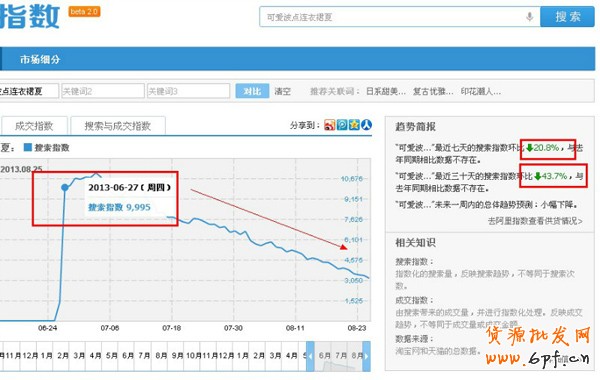Click the beta 2.0 badge
The height and width of the screenshot is (380, 600).
point(85,12)
